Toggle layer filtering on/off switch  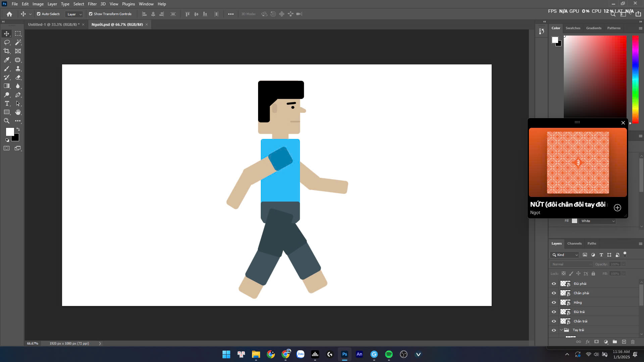(625, 254)
